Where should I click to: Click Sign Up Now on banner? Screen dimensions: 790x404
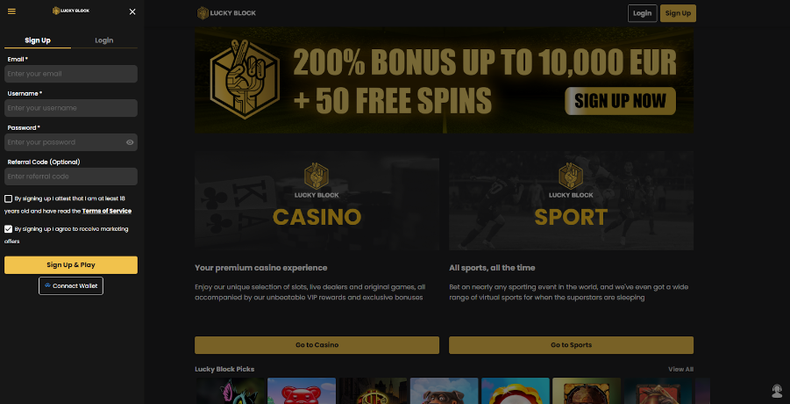(x=620, y=101)
